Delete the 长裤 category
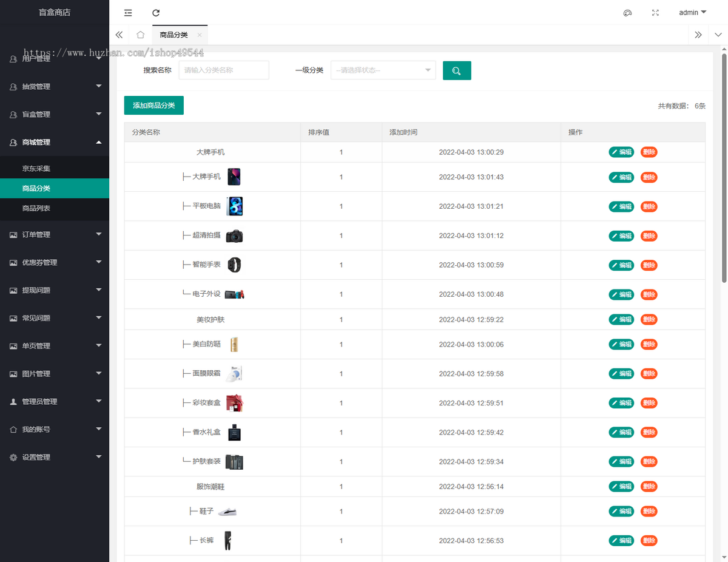The image size is (728, 562). click(x=649, y=541)
